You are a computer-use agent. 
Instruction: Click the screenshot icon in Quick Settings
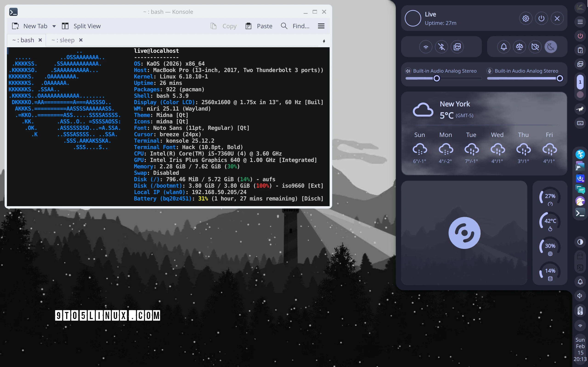click(457, 47)
